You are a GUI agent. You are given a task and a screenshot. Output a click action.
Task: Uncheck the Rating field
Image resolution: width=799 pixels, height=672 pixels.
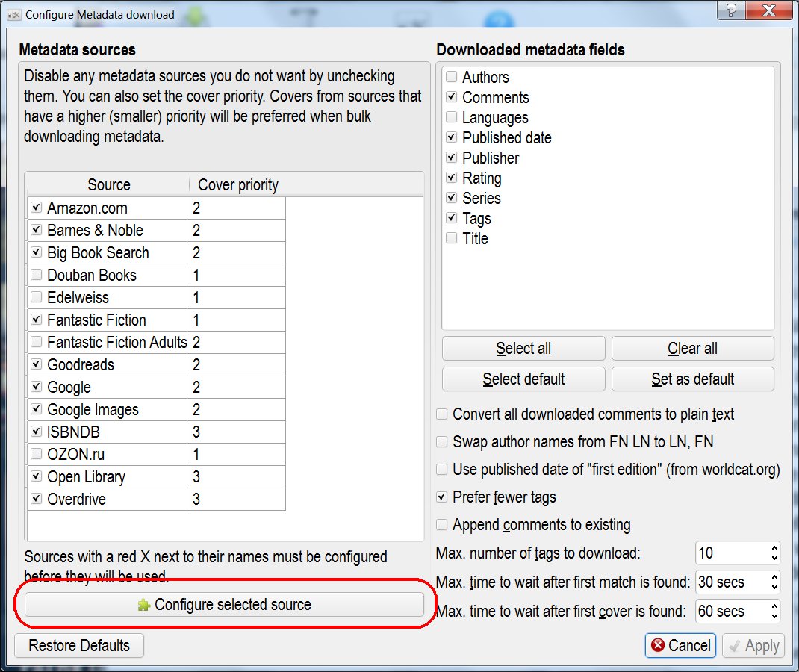[x=452, y=177]
